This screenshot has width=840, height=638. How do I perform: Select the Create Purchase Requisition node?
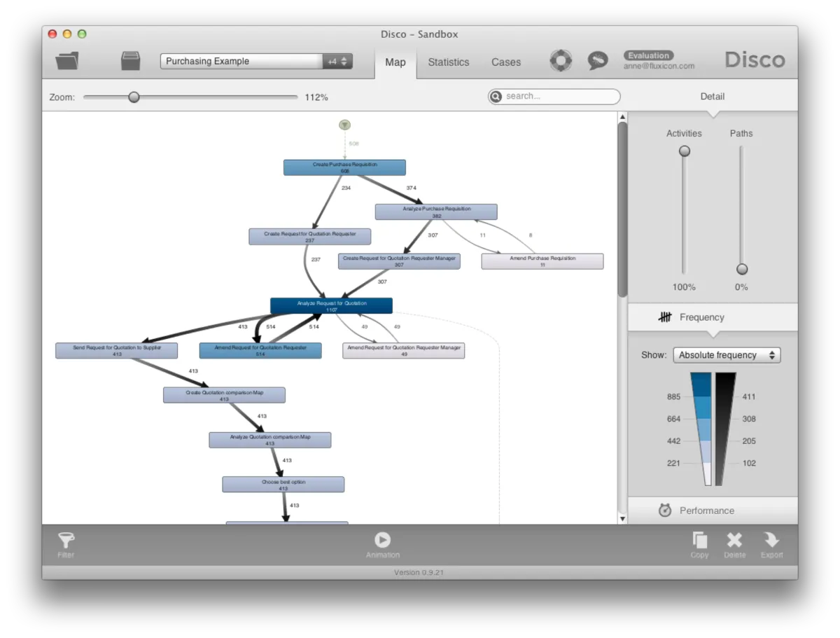coord(344,167)
